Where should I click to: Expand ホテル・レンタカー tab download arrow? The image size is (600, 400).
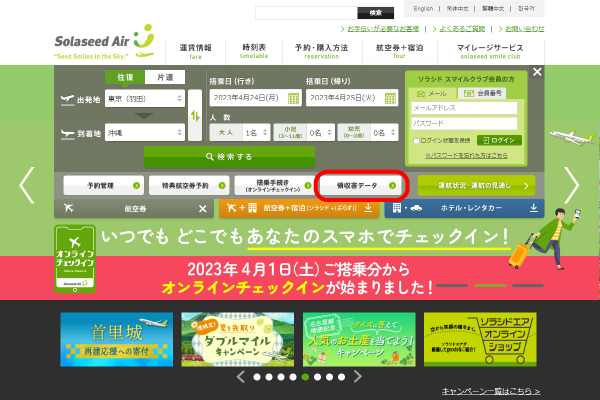(533, 208)
